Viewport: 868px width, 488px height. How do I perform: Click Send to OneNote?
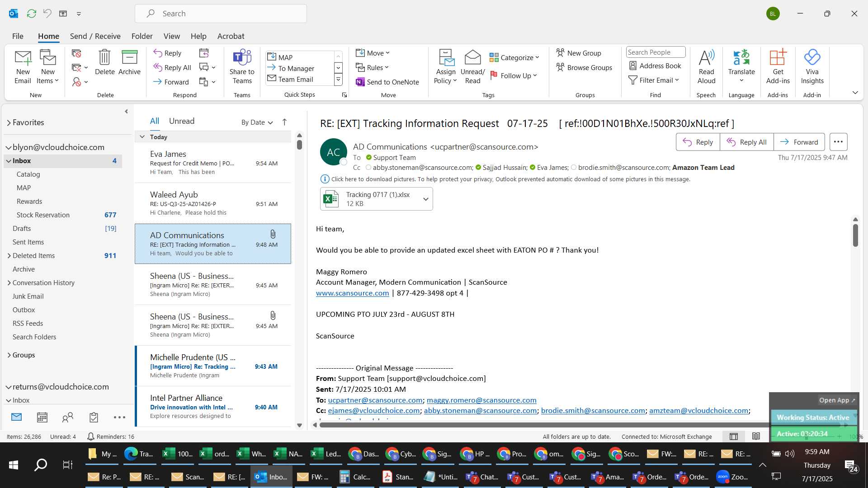click(387, 82)
